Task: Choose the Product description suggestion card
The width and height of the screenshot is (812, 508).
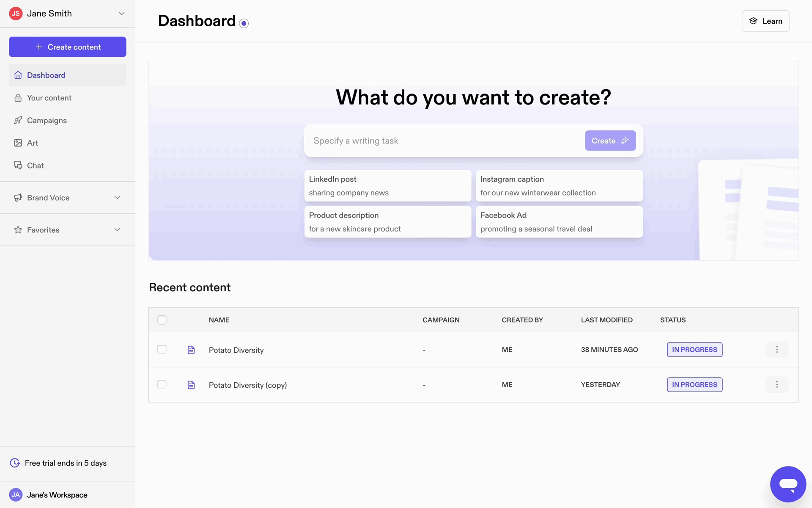Action: point(387,222)
